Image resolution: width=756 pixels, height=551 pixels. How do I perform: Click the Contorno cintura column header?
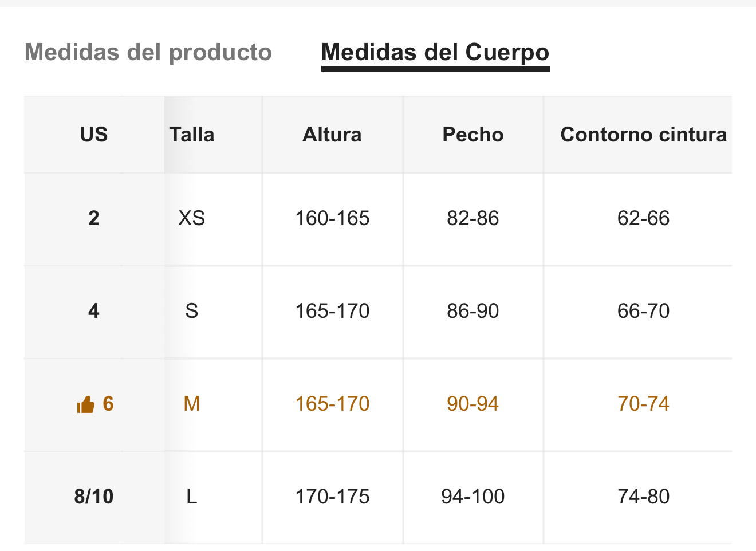point(643,135)
